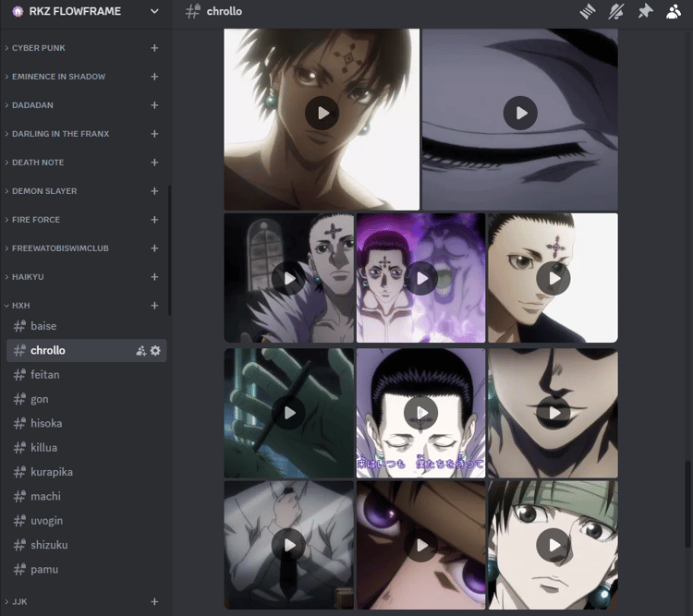This screenshot has height=616, width=693.
Task: Expand the DADADAN category
Action: 29,105
